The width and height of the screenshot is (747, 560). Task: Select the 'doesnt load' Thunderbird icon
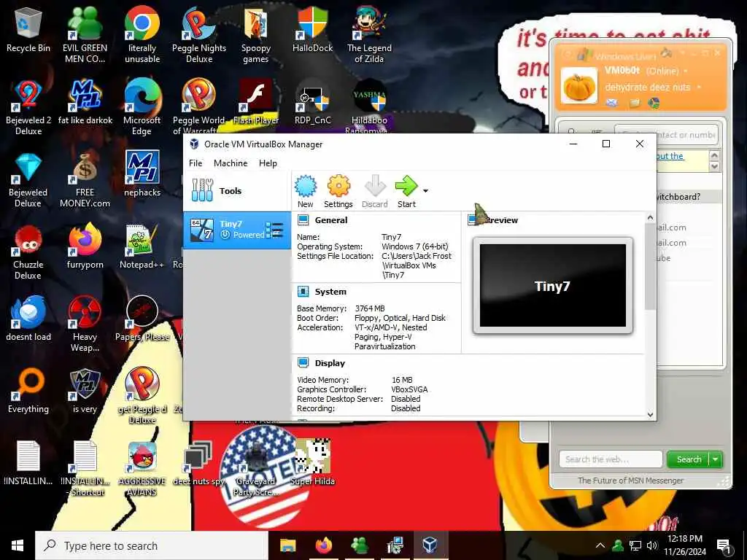point(28,319)
